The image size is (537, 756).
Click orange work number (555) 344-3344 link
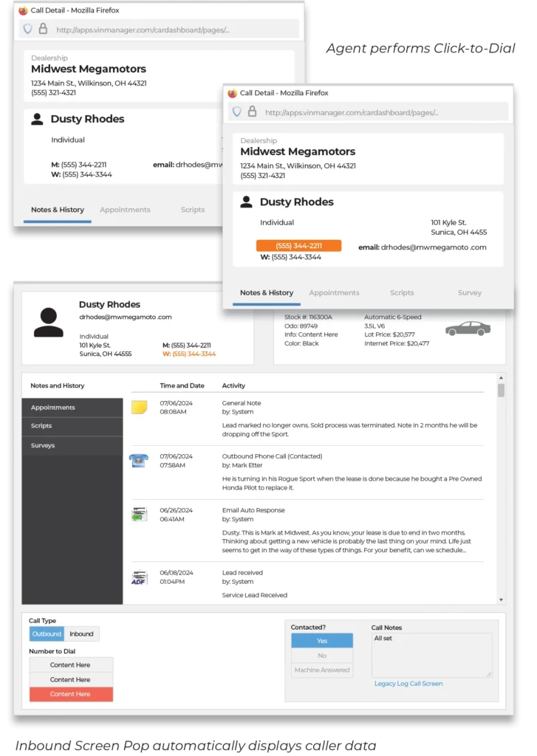pyautogui.click(x=189, y=354)
